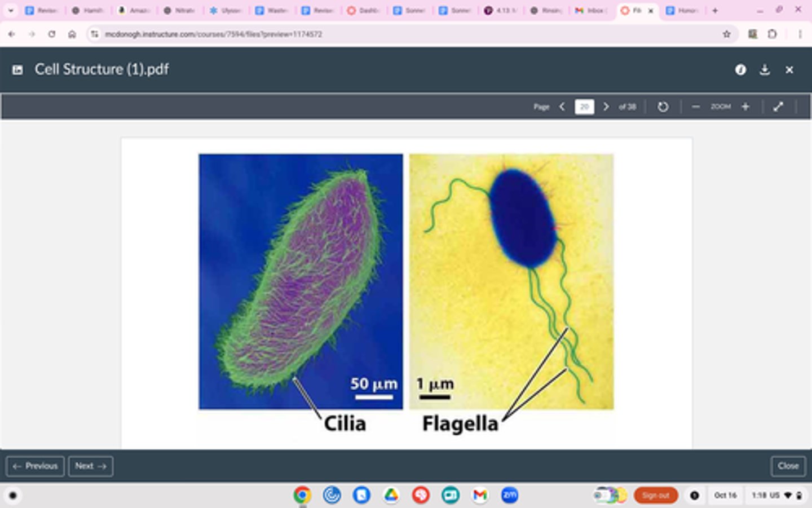Close the active browser tab
The image size is (812, 508).
(650, 10)
